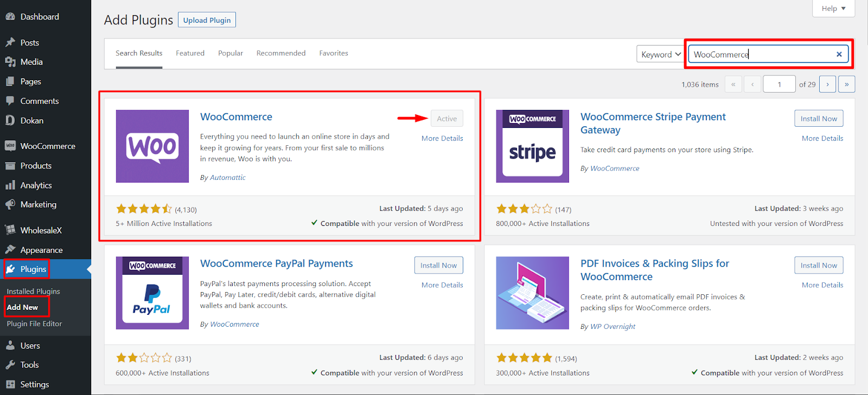Click 'Untested with your version of WordPress' text
Screen dimensions: 868x395
pos(776,224)
